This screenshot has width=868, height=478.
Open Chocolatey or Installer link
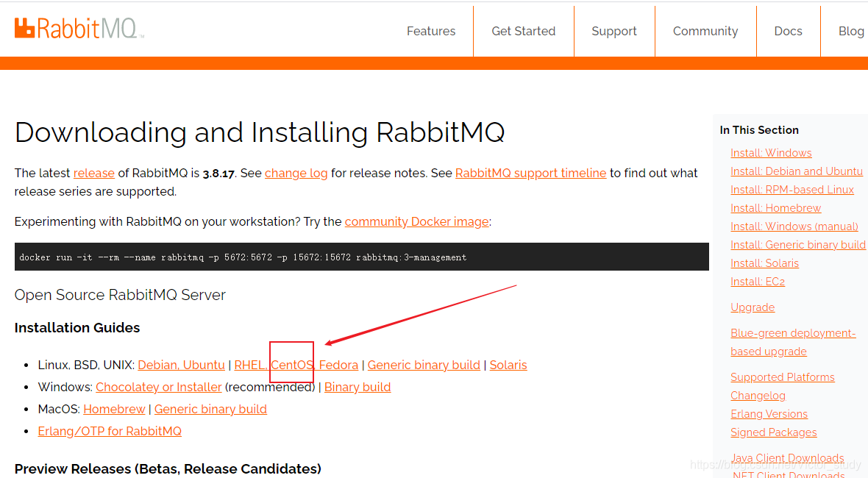click(159, 388)
